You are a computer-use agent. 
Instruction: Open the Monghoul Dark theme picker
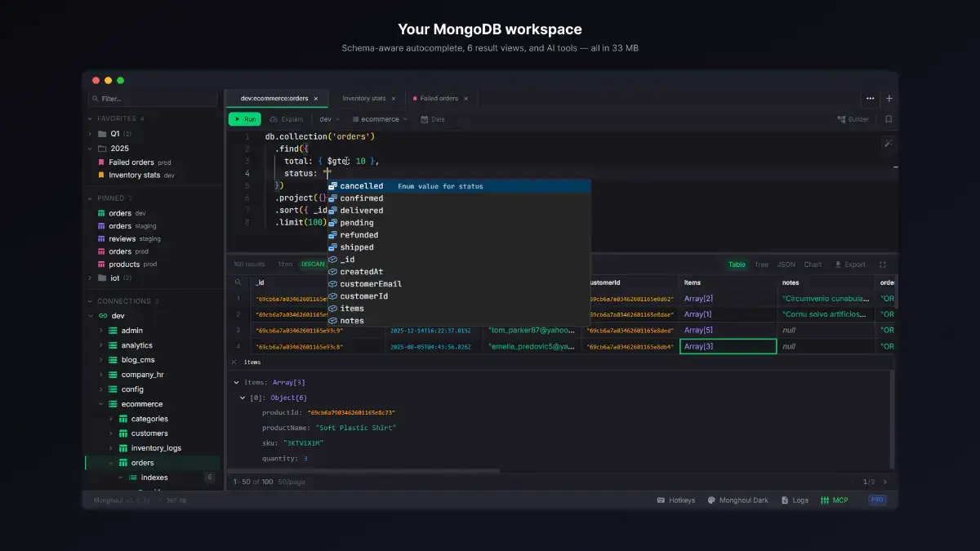point(737,500)
